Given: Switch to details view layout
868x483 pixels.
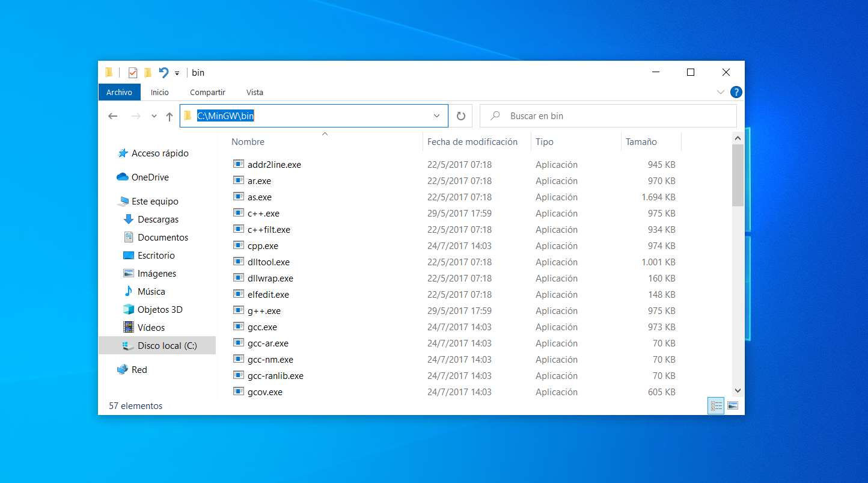Looking at the screenshot, I should (716, 405).
